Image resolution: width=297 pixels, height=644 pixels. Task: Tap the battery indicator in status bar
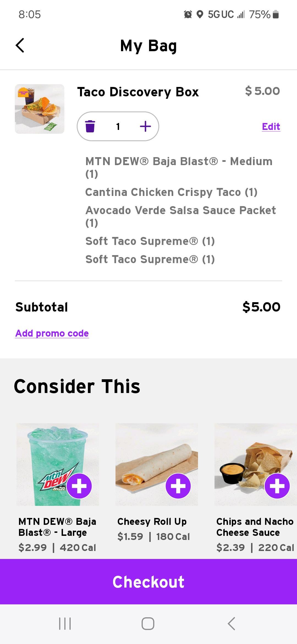(276, 14)
